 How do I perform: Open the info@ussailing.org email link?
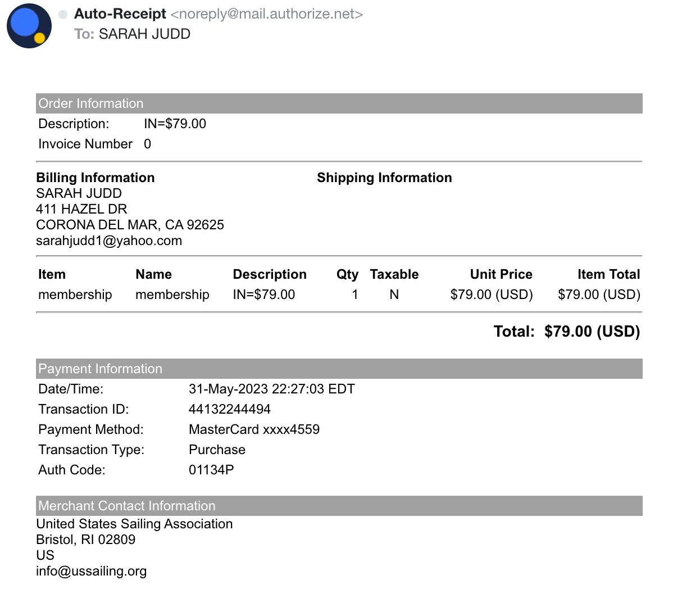(91, 571)
